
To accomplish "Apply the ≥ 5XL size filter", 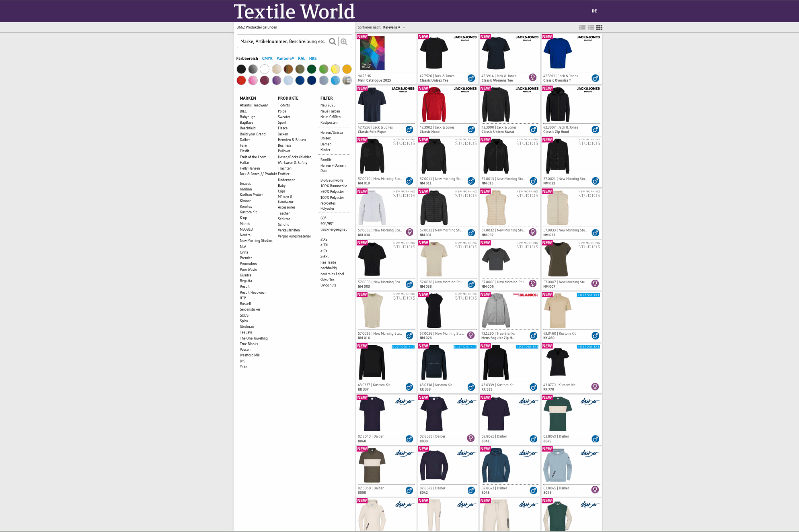I will coord(325,251).
